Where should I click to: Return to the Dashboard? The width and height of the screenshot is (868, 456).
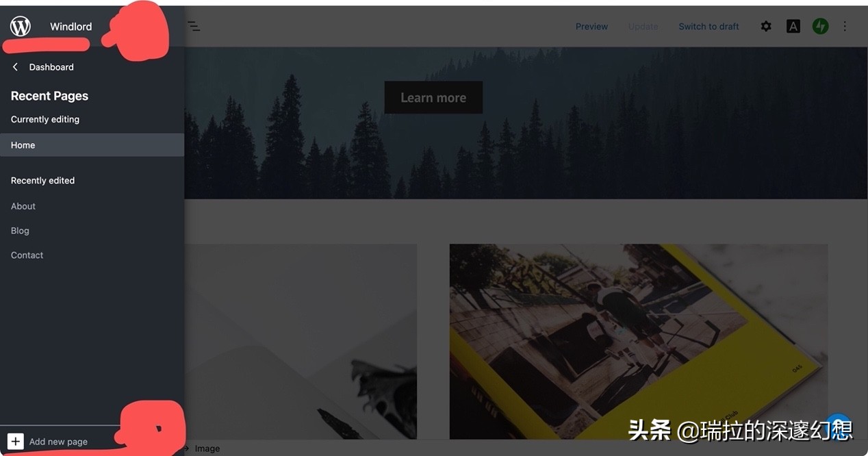point(51,66)
